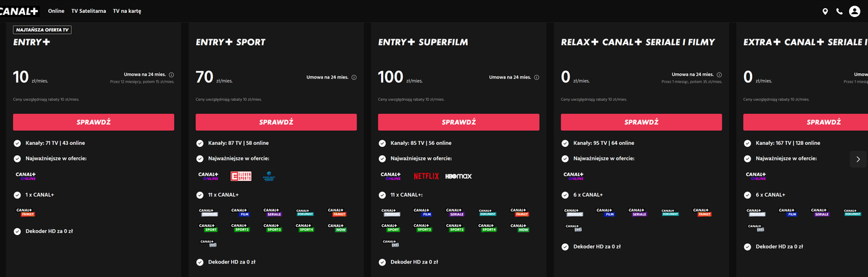The width and height of the screenshot is (868, 277).
Task: Select 'RELAX+ CANAL+ SERIALE I FILMY' title
Action: [638, 42]
